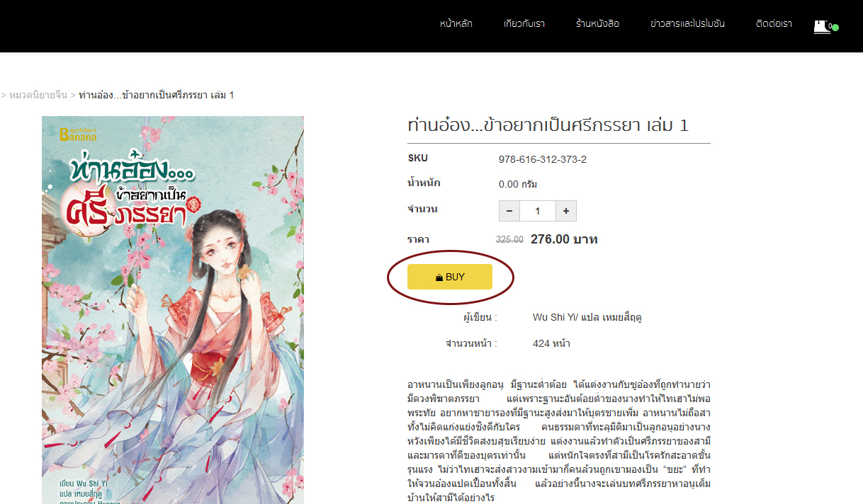
Task: Click the green cart count badge
Action: [835, 28]
